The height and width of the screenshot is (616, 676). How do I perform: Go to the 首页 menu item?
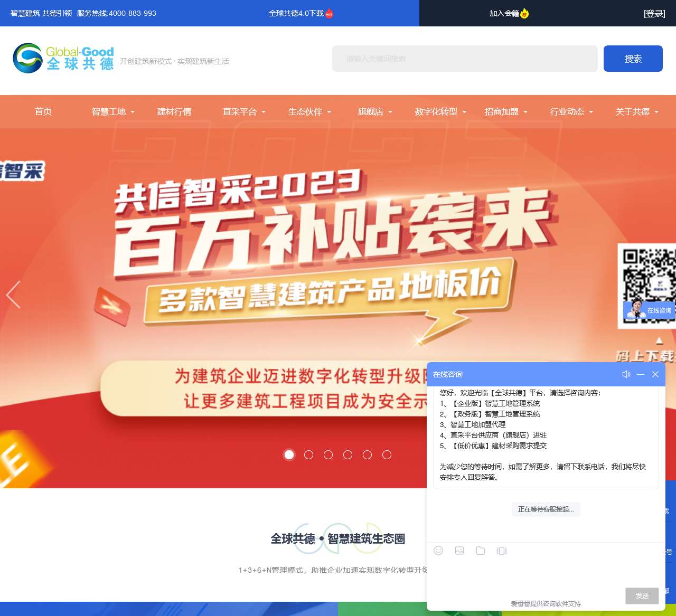43,111
